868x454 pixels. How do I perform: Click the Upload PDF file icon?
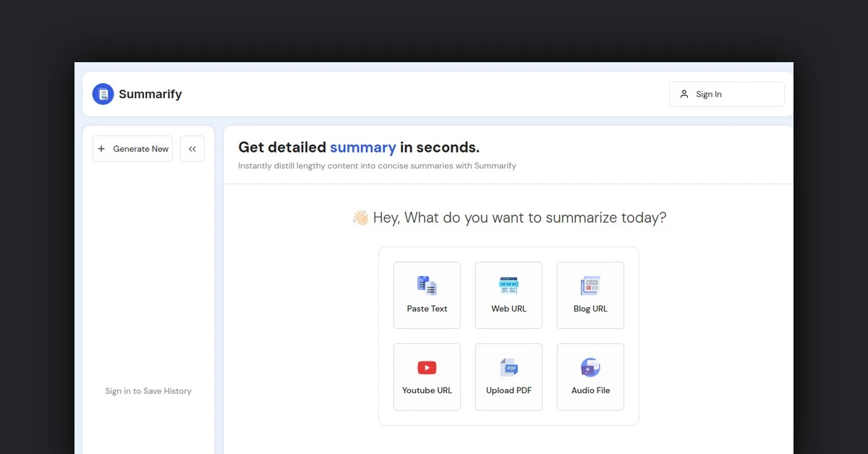(x=509, y=367)
